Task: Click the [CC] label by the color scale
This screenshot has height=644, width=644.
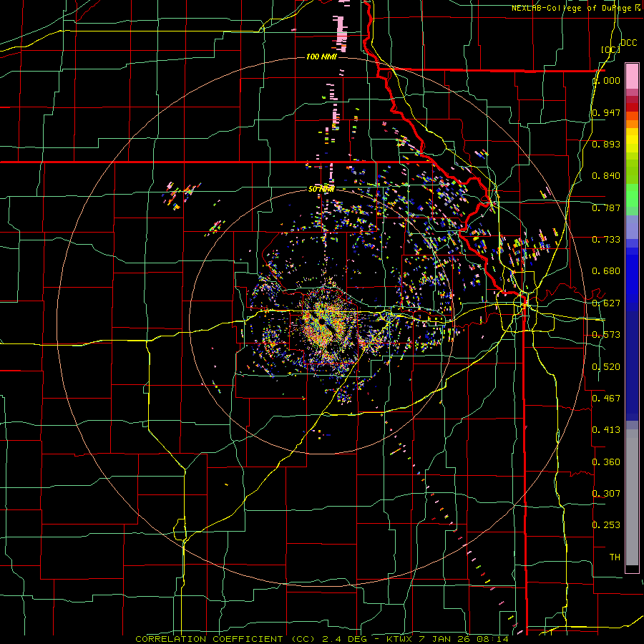Action: click(x=610, y=49)
